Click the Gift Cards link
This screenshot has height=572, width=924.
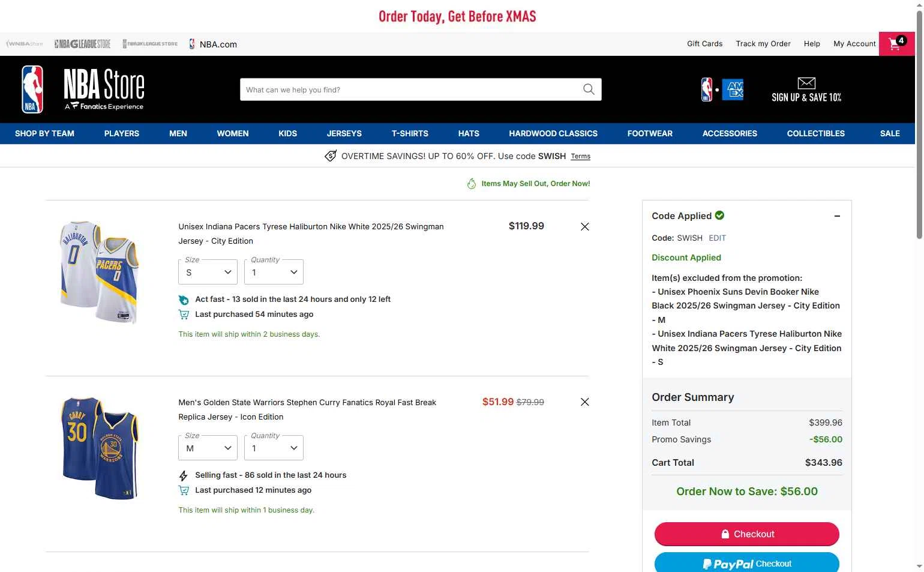pos(704,44)
